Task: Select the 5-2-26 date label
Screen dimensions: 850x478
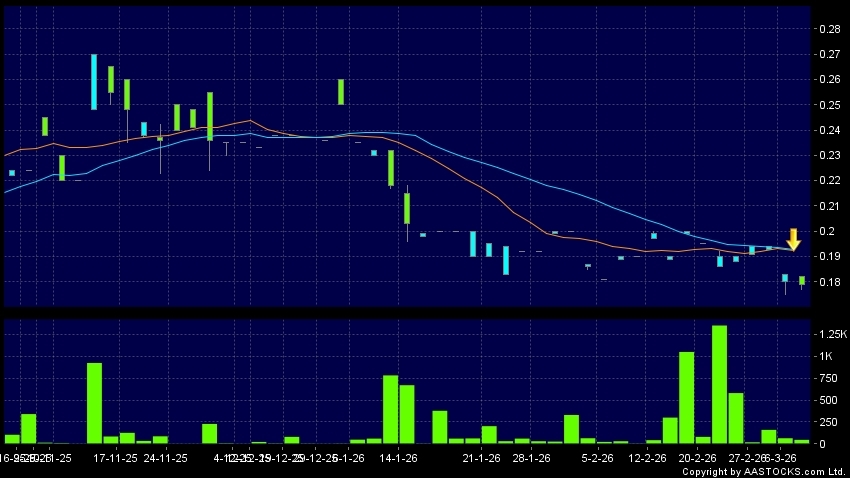Action: (x=597, y=459)
